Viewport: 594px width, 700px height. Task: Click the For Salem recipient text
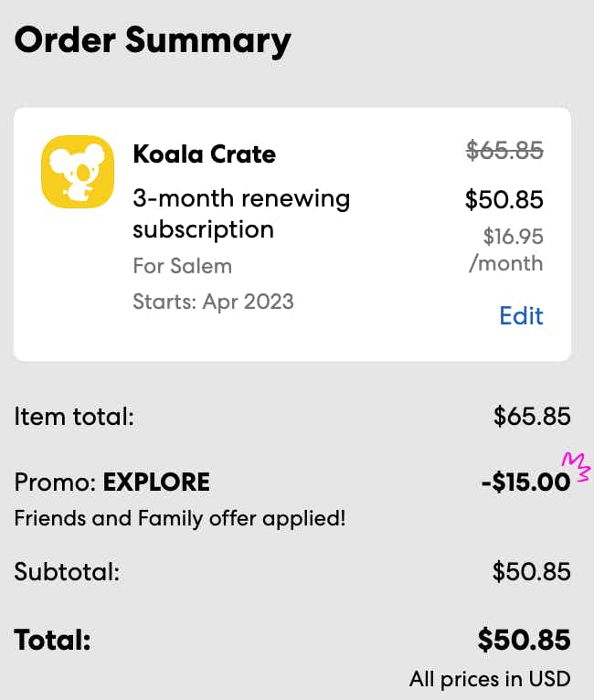[x=183, y=266]
